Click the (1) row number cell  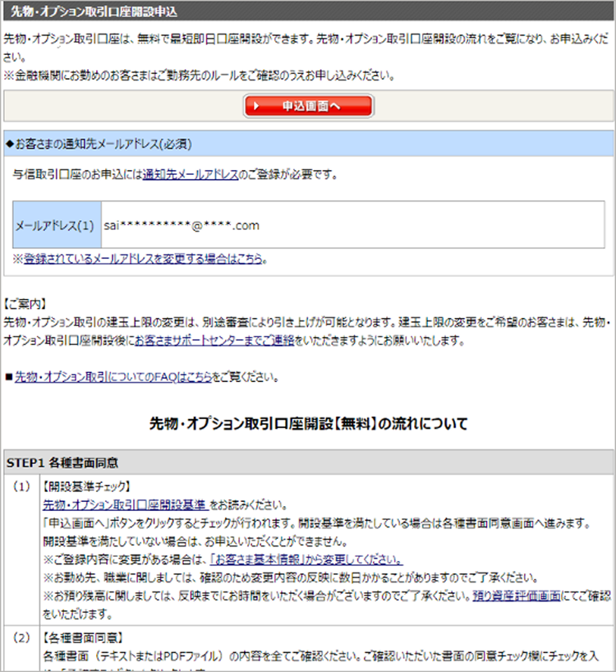coord(21,486)
